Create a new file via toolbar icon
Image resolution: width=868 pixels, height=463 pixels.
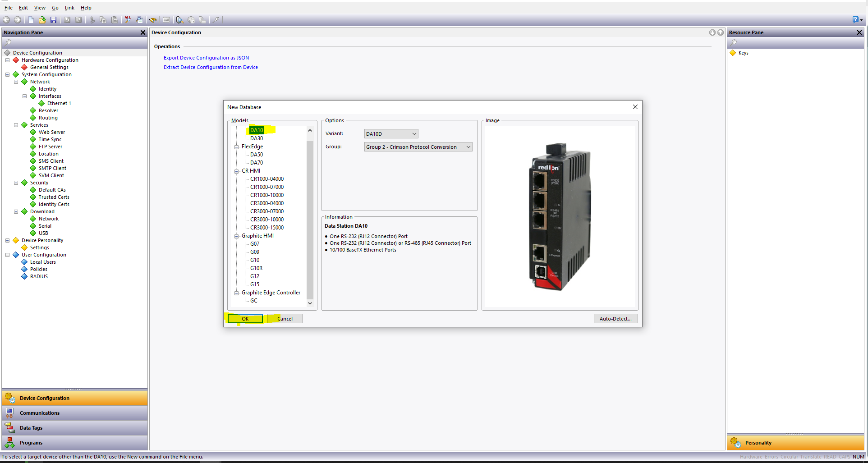pyautogui.click(x=31, y=20)
